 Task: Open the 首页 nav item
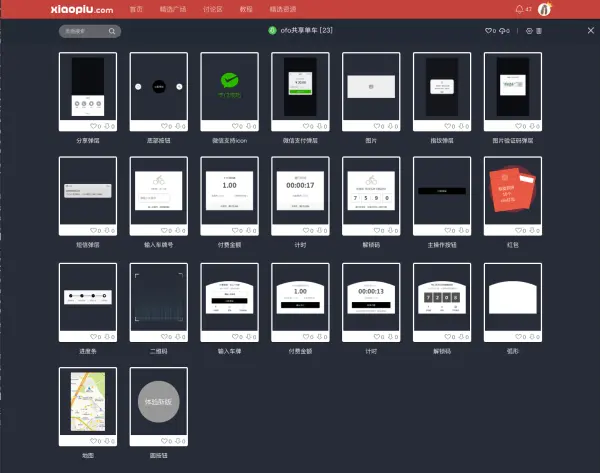click(x=136, y=9)
